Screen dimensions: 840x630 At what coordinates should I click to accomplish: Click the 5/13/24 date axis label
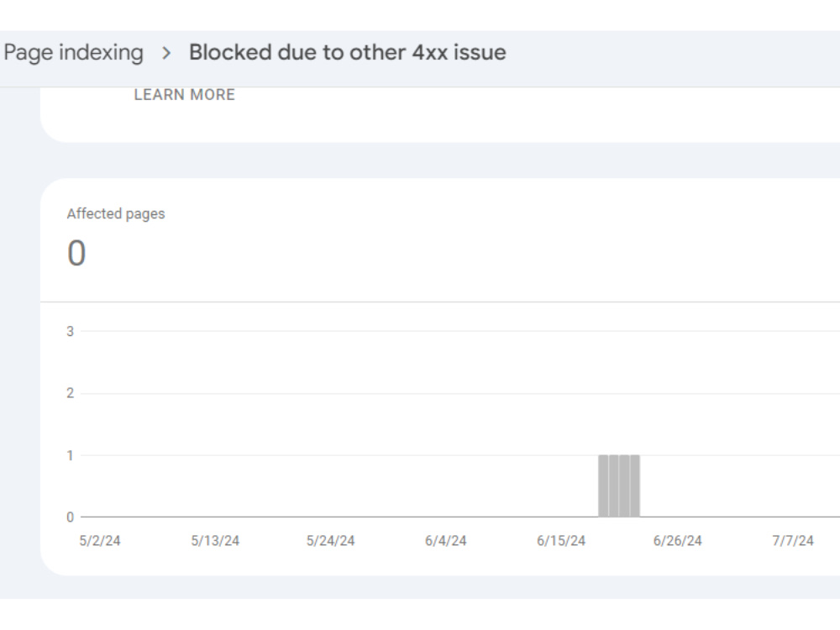(215, 540)
